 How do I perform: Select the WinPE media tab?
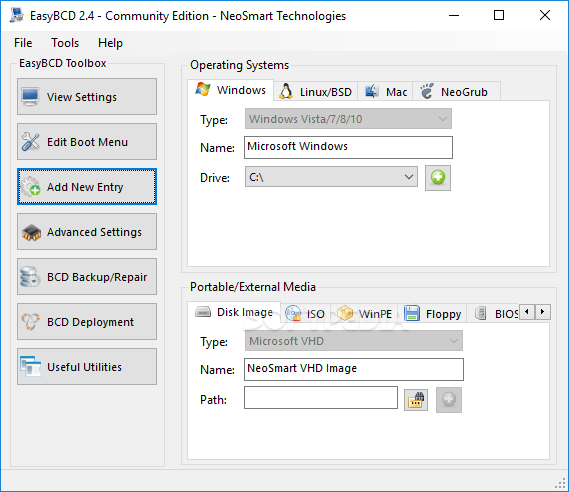click(364, 313)
